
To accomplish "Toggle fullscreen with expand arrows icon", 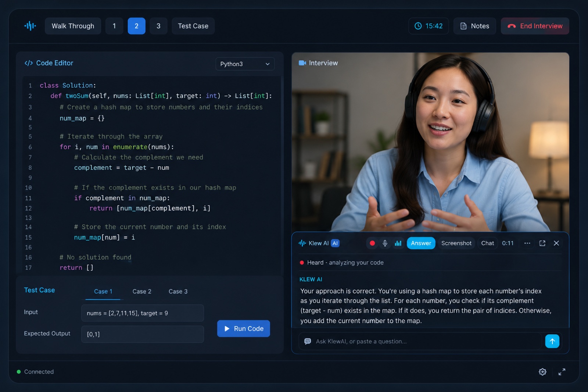I will tap(562, 372).
